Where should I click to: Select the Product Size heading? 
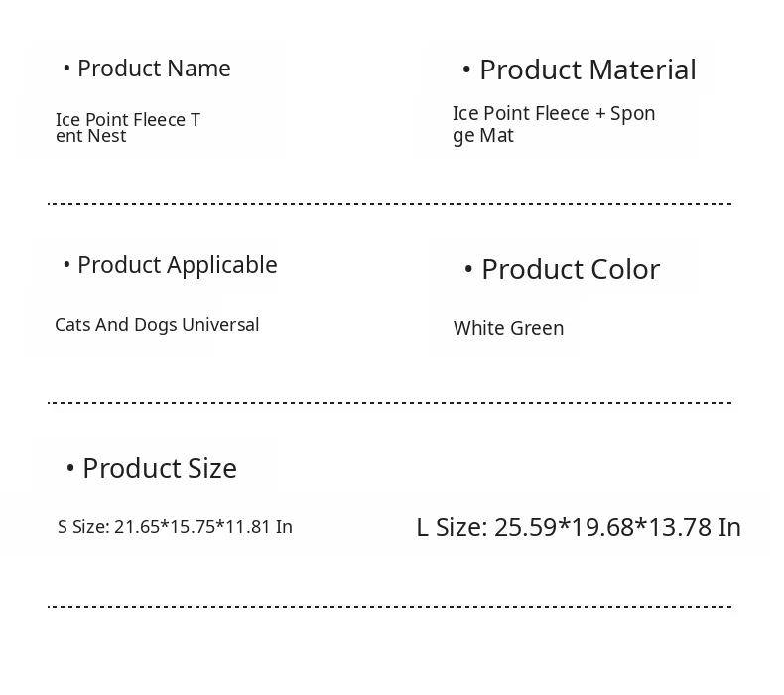click(x=159, y=469)
